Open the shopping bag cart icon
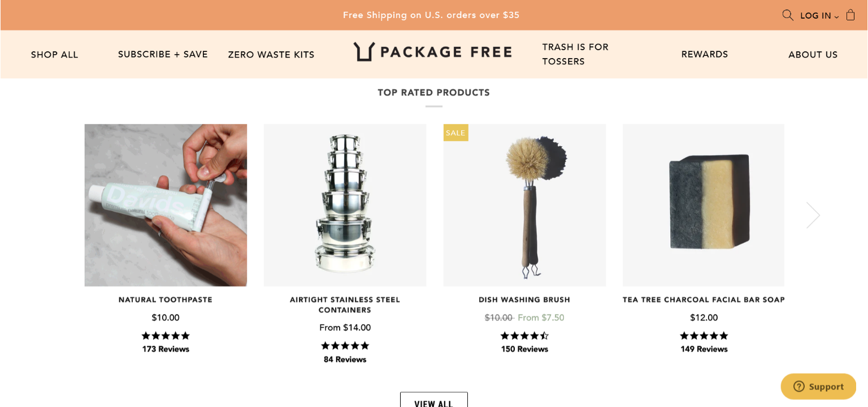This screenshot has height=407, width=868. [x=850, y=15]
